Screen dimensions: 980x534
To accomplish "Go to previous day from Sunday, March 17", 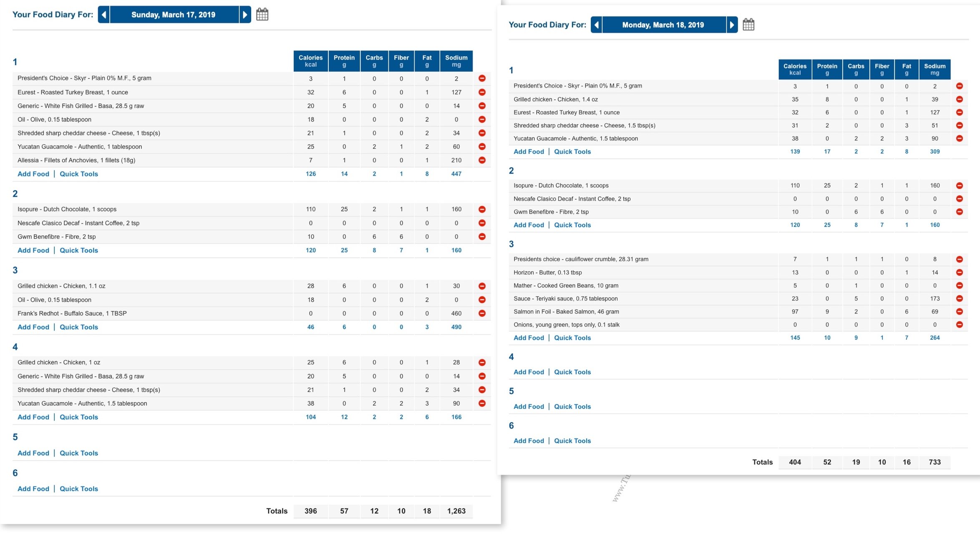I will coord(104,15).
